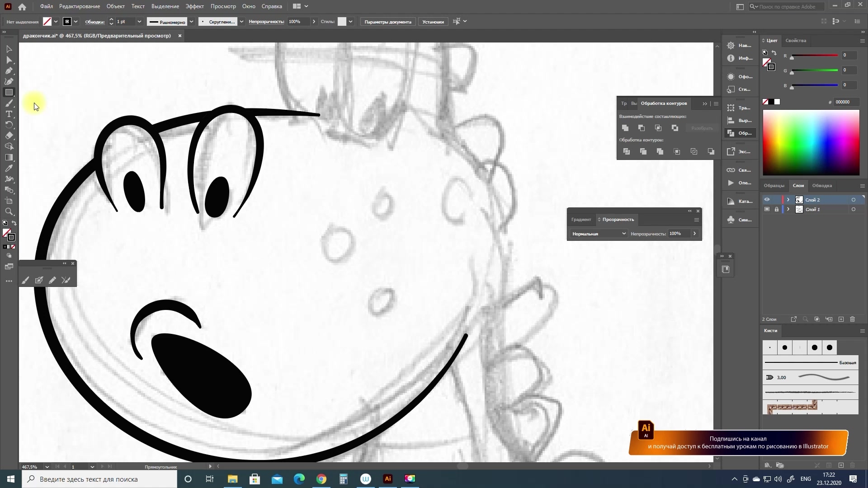Click the Merge pathfinder icon
This screenshot has height=488, width=868.
coord(660,151)
